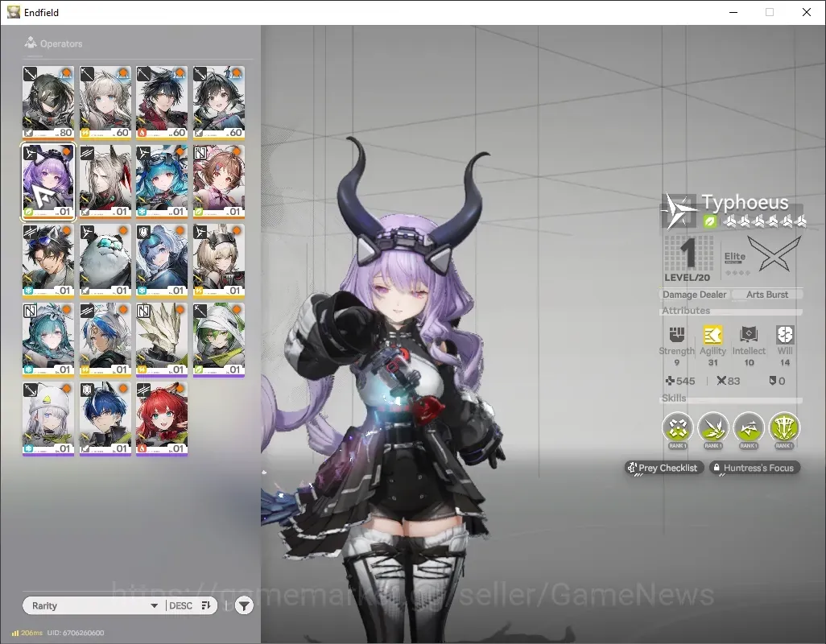
Task: Select the third skill icon under Skills
Action: click(749, 427)
